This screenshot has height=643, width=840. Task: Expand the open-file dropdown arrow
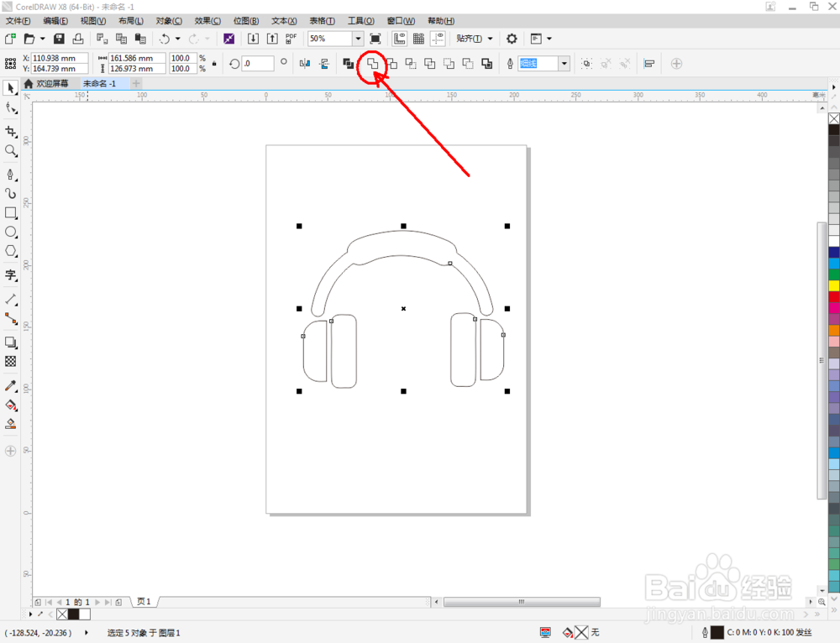[x=43, y=39]
